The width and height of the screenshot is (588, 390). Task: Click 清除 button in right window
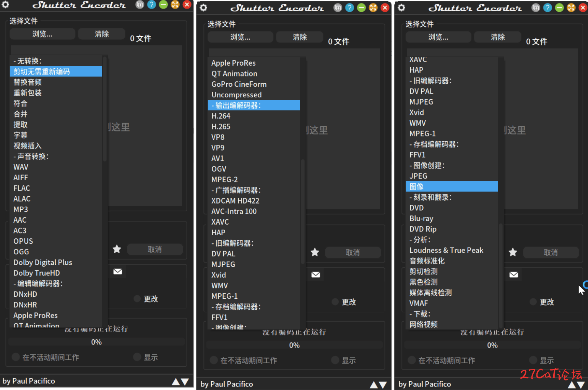498,37
